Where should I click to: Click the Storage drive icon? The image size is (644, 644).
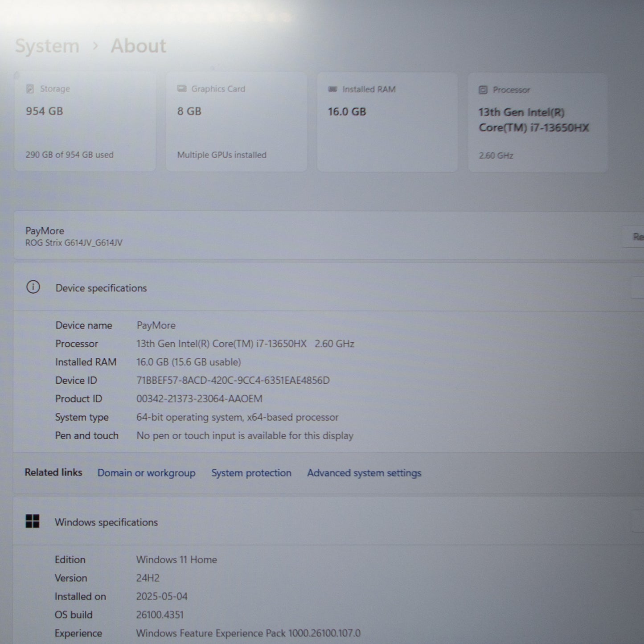30,89
